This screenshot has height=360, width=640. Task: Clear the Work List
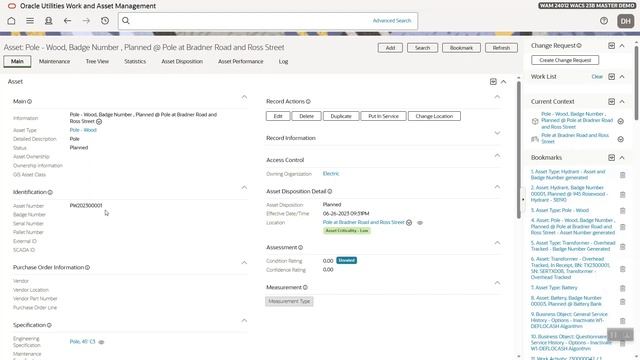pos(597,77)
